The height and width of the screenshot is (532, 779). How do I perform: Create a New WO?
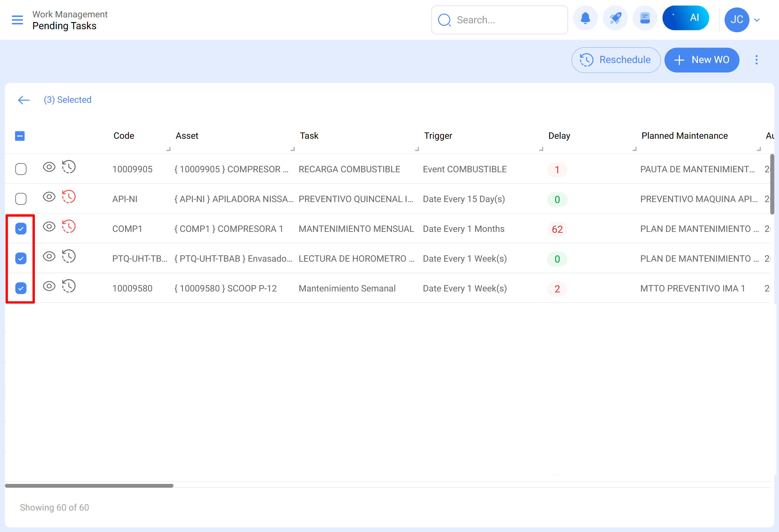coord(702,60)
